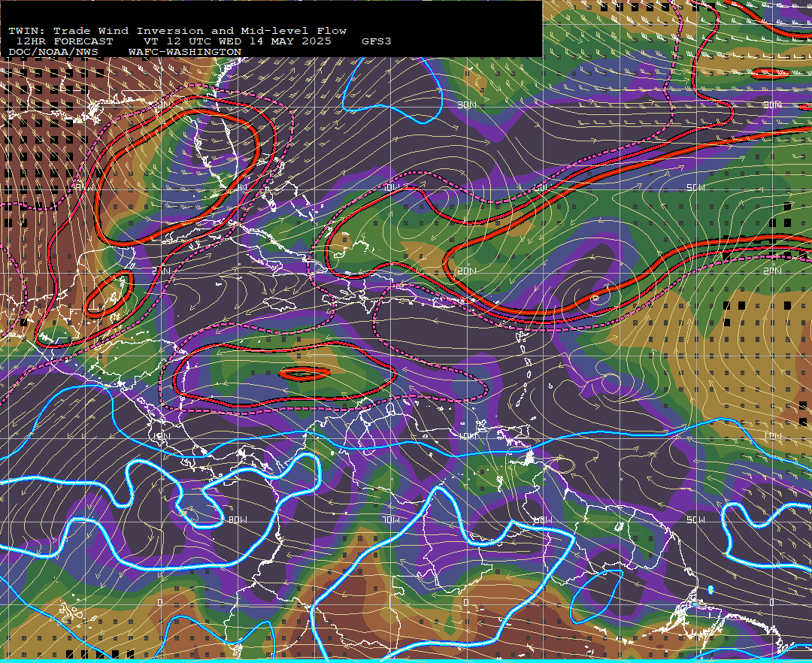Click the "60W" label over northern South America
The width and height of the screenshot is (812, 663).
[543, 519]
